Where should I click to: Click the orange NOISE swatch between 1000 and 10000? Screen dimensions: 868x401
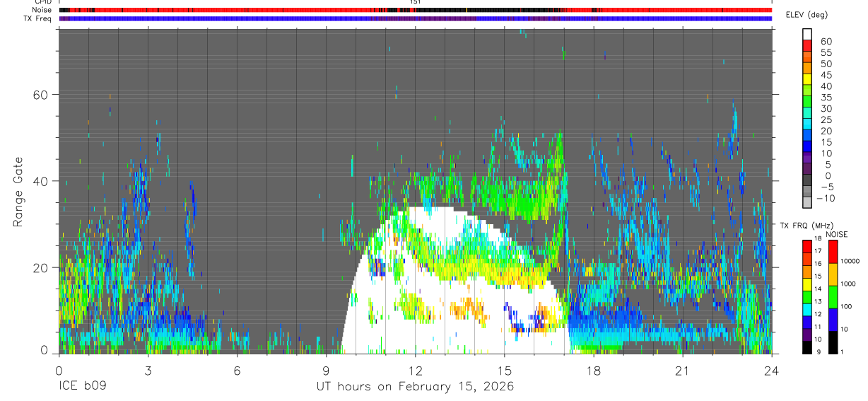coord(833,274)
